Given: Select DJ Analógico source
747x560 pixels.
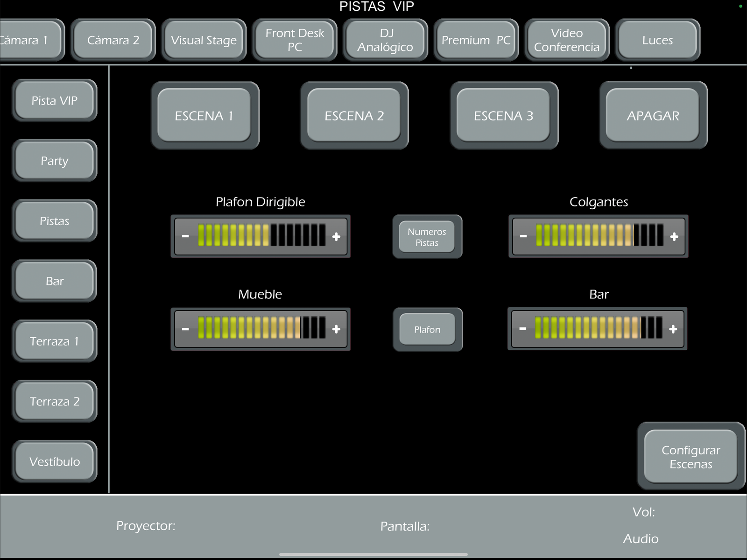Looking at the screenshot, I should click(x=385, y=40).
